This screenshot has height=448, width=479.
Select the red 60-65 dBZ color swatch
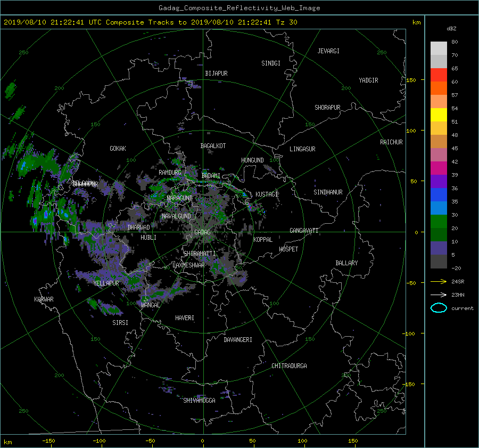pyautogui.click(x=439, y=75)
